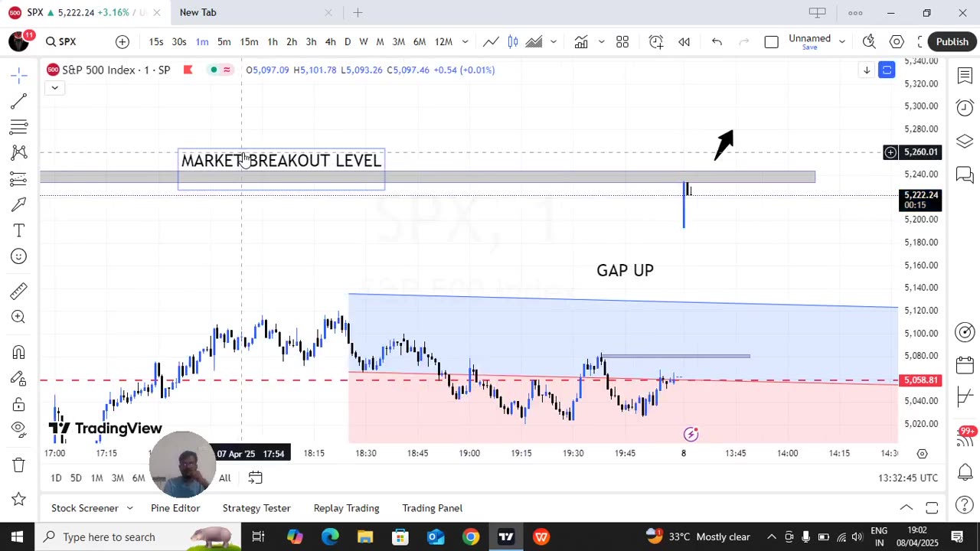Expand the Stock Screener dropdown arrow
This screenshot has width=980, height=551.
(129, 508)
